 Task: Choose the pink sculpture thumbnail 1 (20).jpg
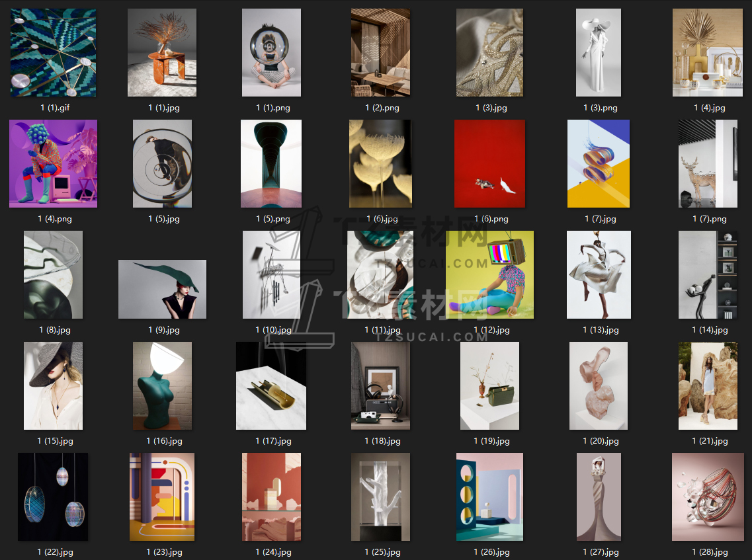(599, 385)
